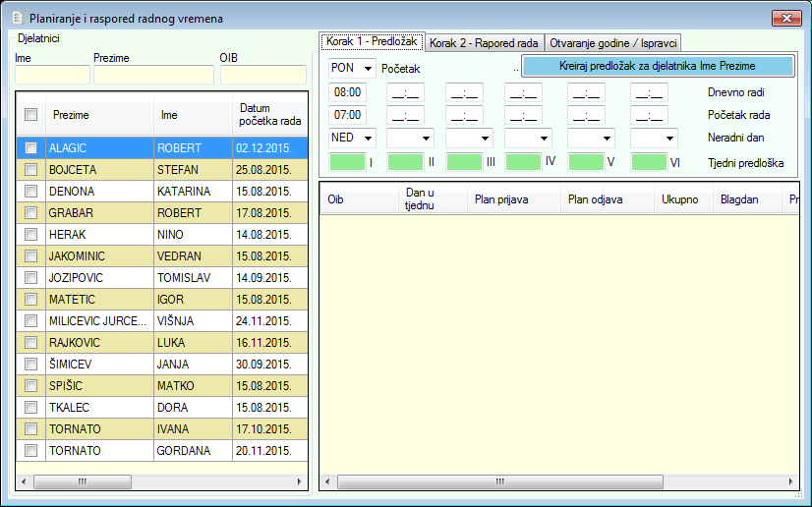Tick the checkbox for GRABAR ROBERT
812x507 pixels.
(31, 212)
